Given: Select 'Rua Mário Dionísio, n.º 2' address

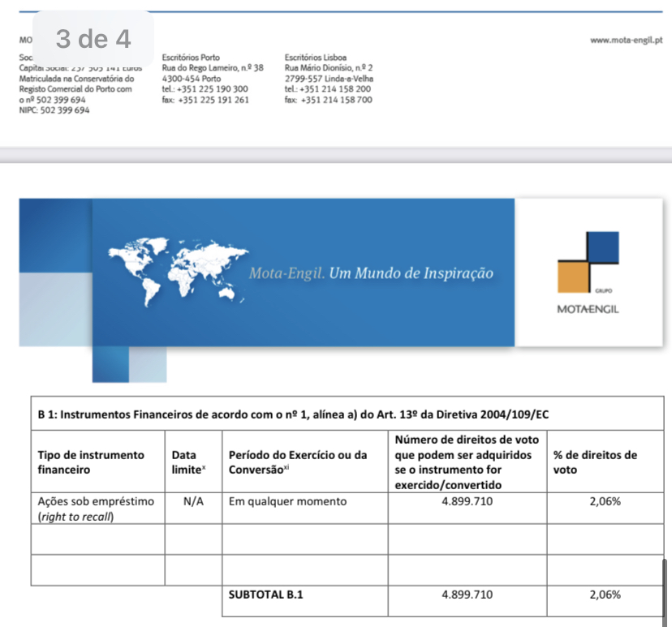Looking at the screenshot, I should pos(329,67).
